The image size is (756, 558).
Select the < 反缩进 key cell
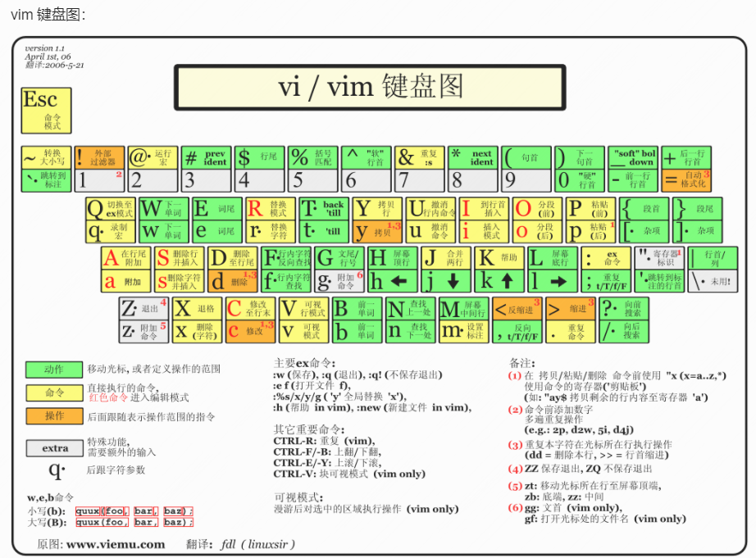pos(517,308)
